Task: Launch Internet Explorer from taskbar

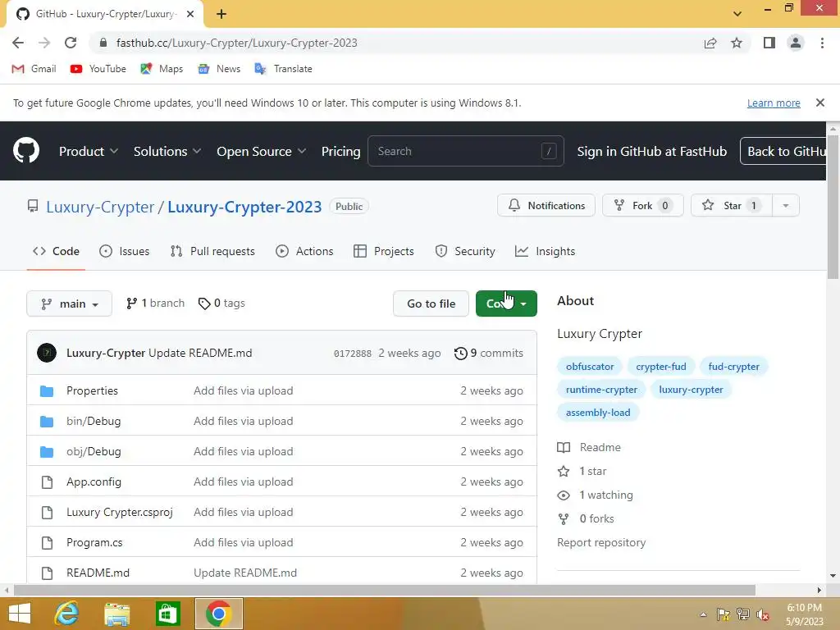Action: click(67, 614)
